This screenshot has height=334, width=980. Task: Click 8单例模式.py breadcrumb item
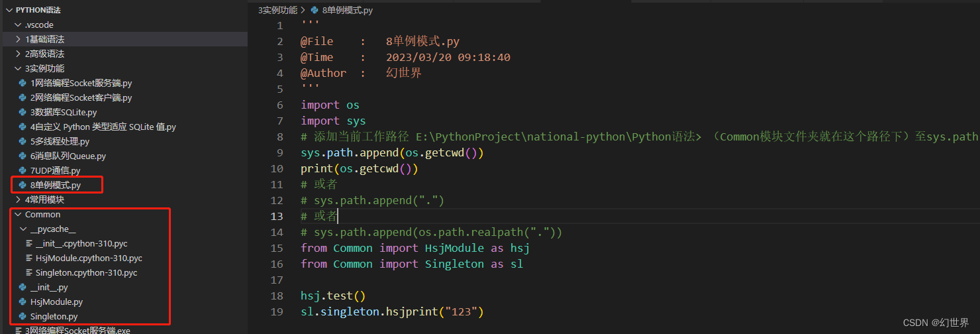click(347, 10)
